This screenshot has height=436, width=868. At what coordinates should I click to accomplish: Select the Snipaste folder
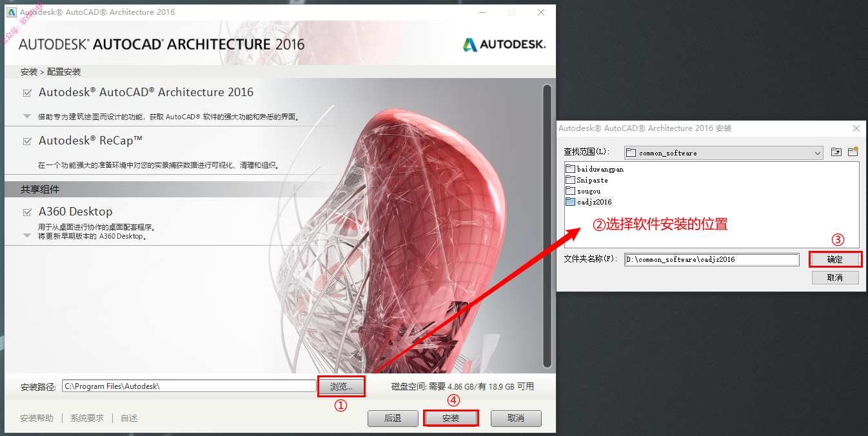point(587,180)
